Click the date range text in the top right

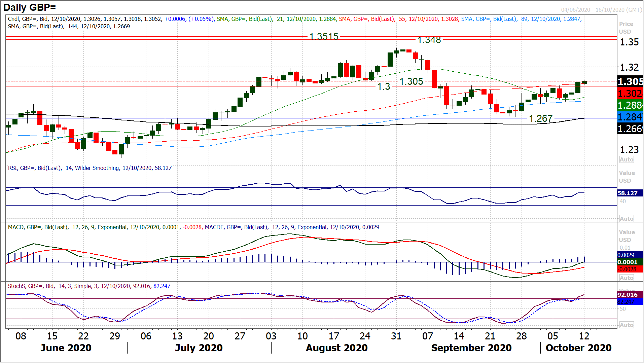point(601,10)
